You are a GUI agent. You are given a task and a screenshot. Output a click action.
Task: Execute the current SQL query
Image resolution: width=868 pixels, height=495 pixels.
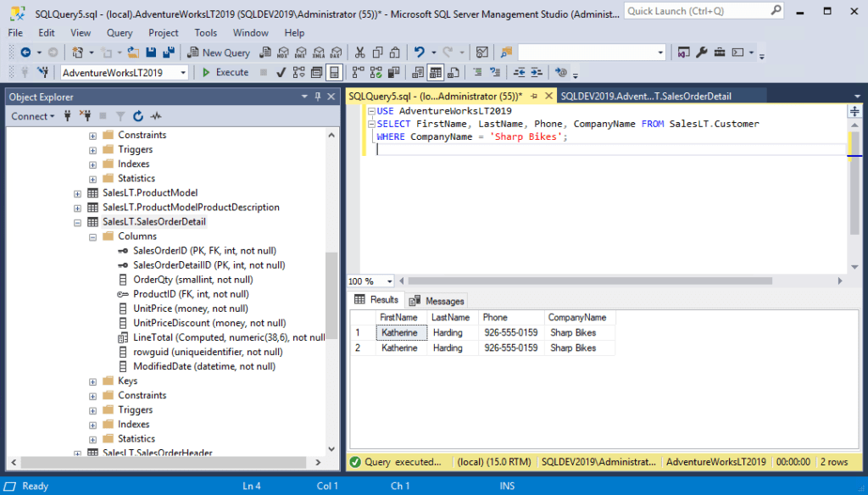click(225, 73)
